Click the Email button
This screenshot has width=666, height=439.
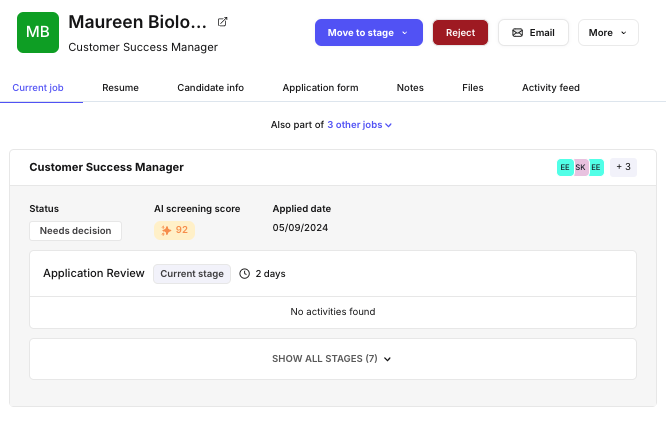click(533, 33)
